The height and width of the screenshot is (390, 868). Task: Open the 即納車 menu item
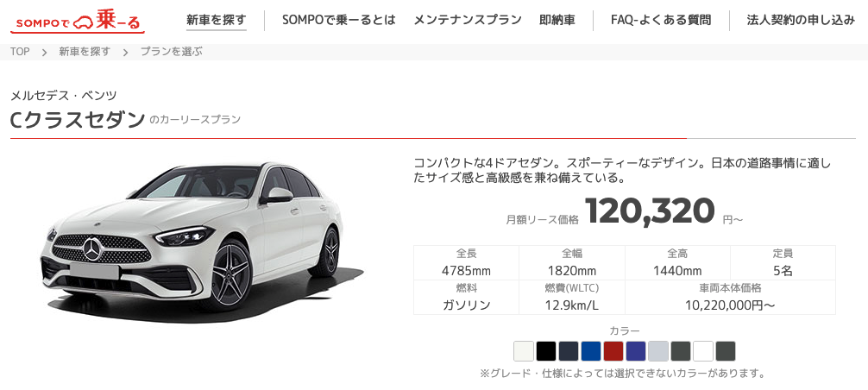click(x=557, y=21)
